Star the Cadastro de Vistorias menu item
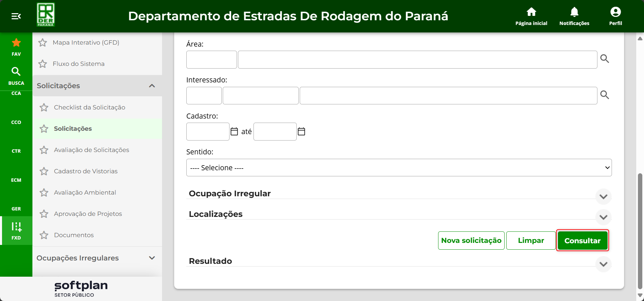The height and width of the screenshot is (301, 644). tap(44, 171)
